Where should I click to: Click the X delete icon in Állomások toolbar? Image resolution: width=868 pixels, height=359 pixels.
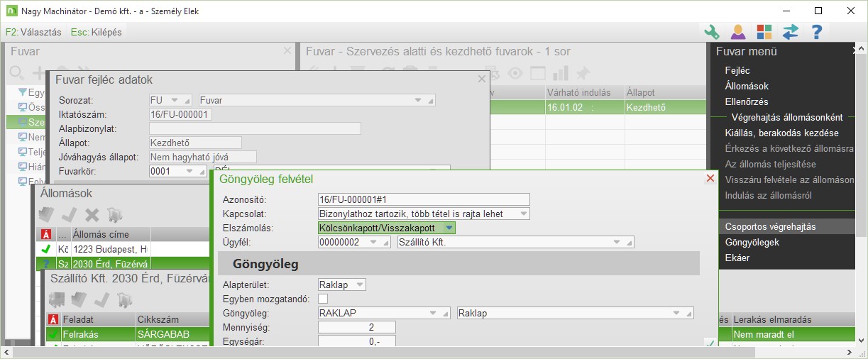pyautogui.click(x=92, y=214)
